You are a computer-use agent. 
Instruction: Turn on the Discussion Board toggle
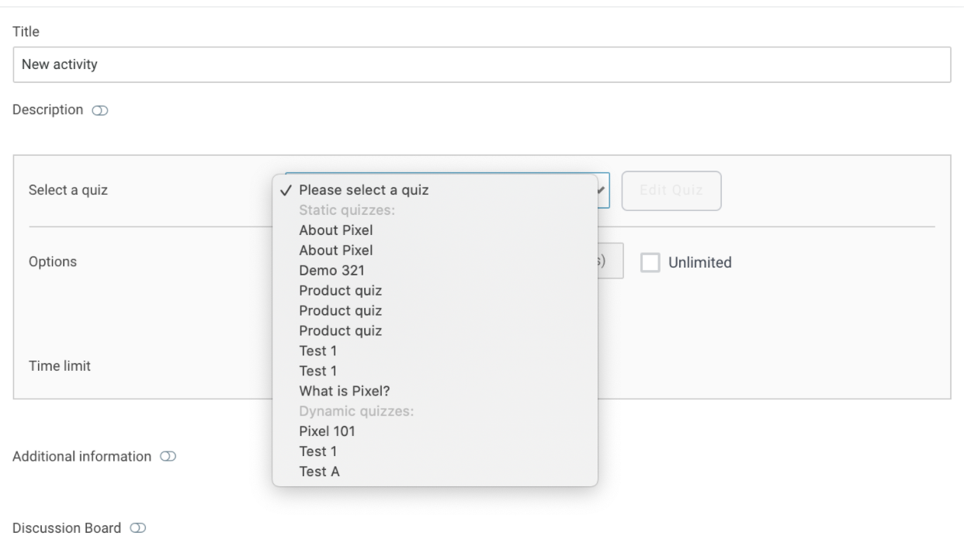pyautogui.click(x=137, y=529)
